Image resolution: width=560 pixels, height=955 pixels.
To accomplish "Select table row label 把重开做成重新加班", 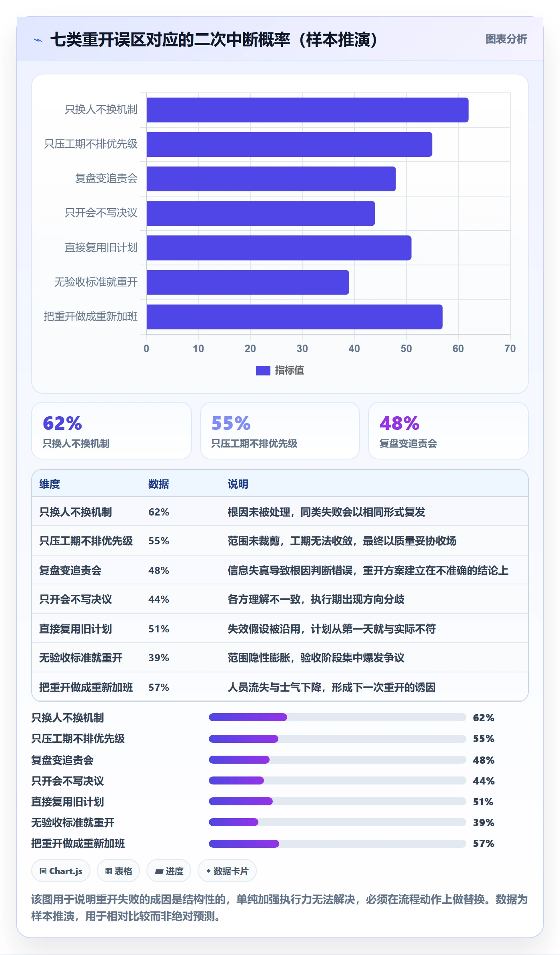I will coord(86,687).
